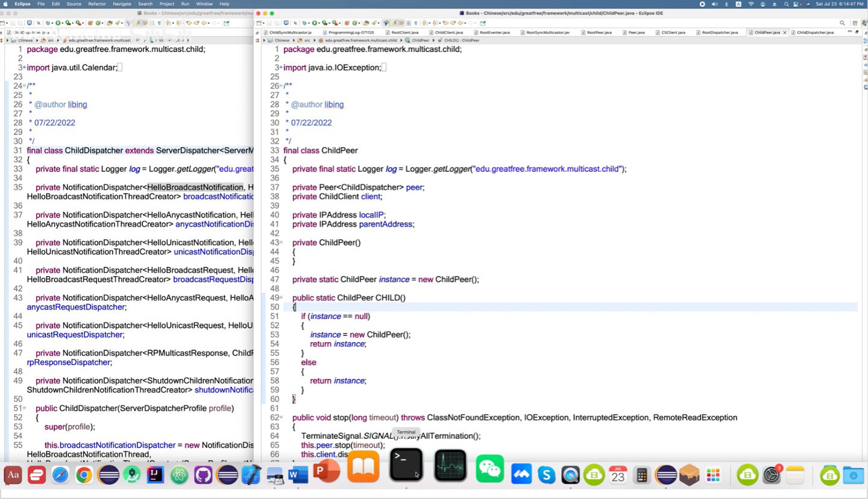Launch IntelliJ IDEA from the dock
Image resolution: width=868 pixels, height=499 pixels.
coord(156,475)
